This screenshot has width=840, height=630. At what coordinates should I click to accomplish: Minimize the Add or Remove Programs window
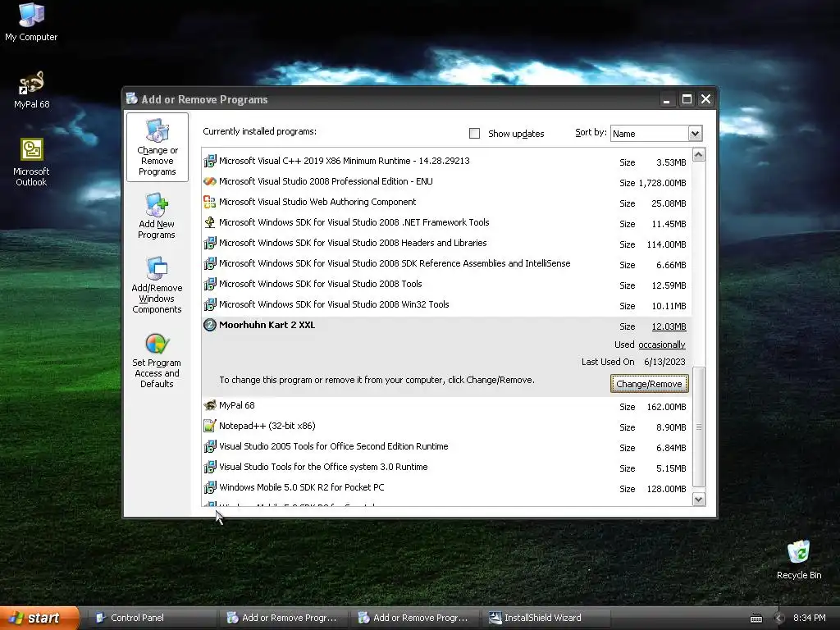[x=666, y=99]
